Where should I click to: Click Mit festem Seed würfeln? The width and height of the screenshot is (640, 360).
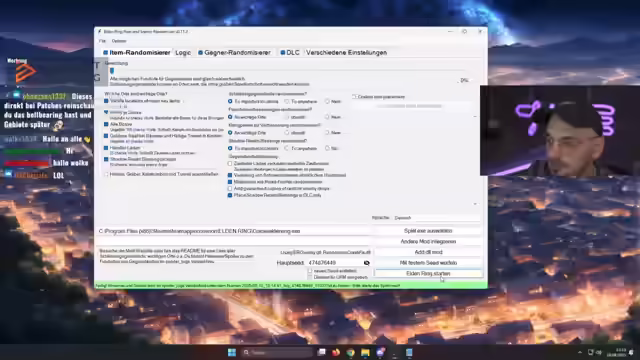pyautogui.click(x=428, y=263)
